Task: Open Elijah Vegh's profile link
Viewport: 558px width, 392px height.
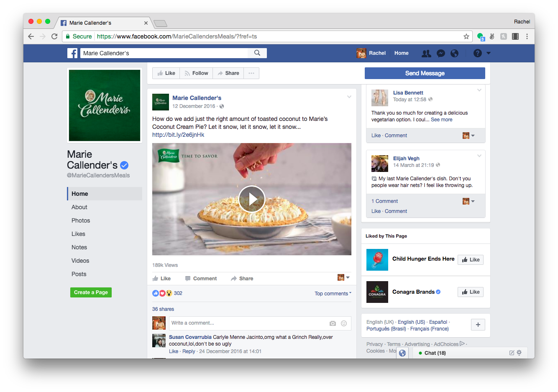Action: pyautogui.click(x=406, y=159)
